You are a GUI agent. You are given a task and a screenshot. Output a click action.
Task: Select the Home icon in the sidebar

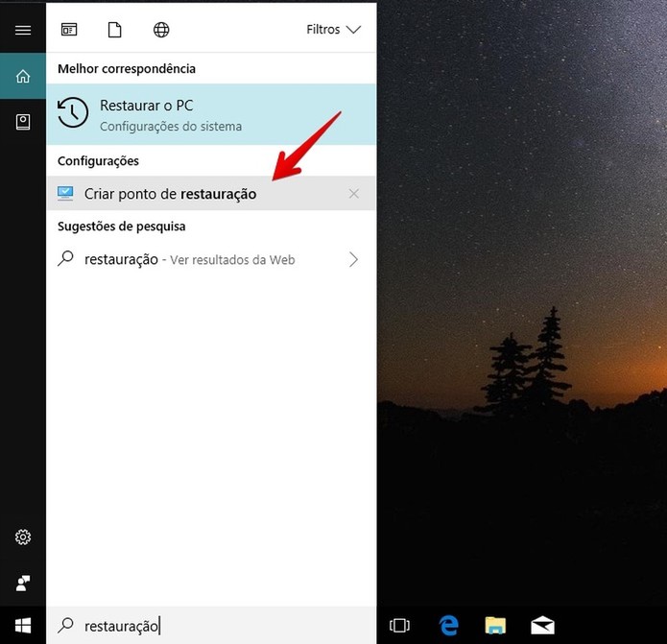(x=23, y=76)
